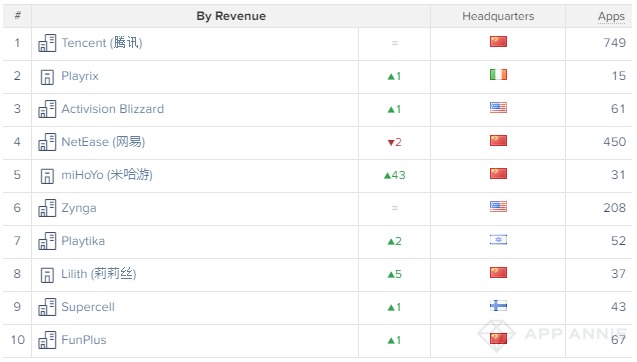Click the company icon beside Activision Blizzard
The width and height of the screenshot is (637, 362).
click(47, 109)
